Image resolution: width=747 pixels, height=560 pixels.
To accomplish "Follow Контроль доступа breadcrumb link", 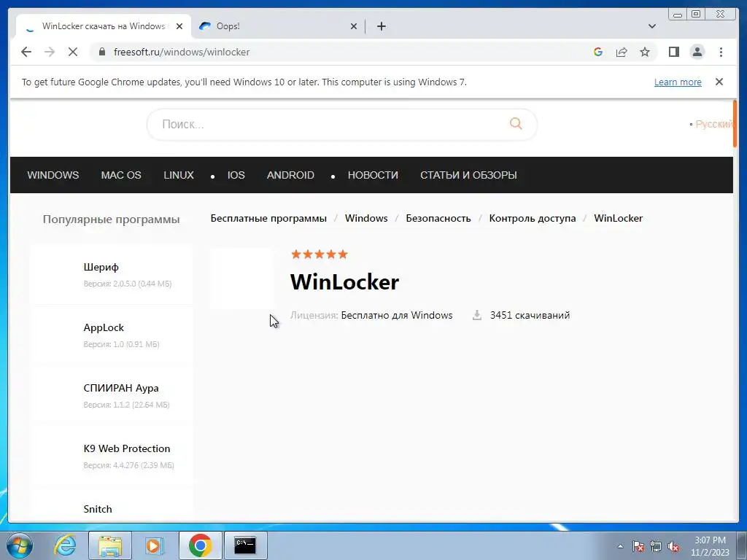I will point(532,218).
